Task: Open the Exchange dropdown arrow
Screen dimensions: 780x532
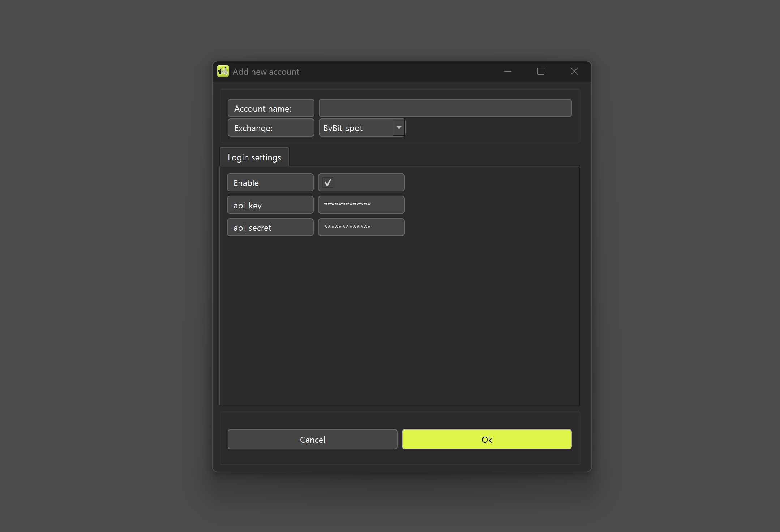Action: [x=399, y=127]
